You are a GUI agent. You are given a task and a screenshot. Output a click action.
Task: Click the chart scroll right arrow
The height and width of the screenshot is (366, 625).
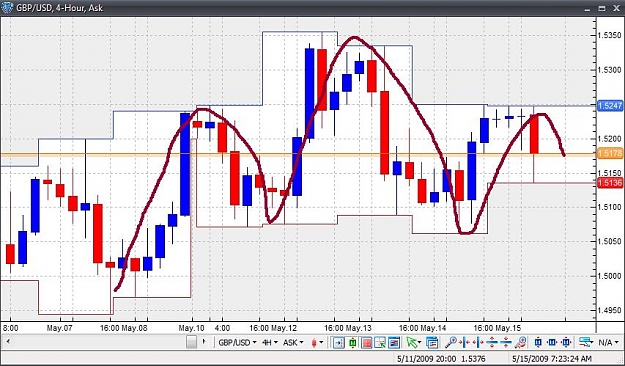point(204,341)
